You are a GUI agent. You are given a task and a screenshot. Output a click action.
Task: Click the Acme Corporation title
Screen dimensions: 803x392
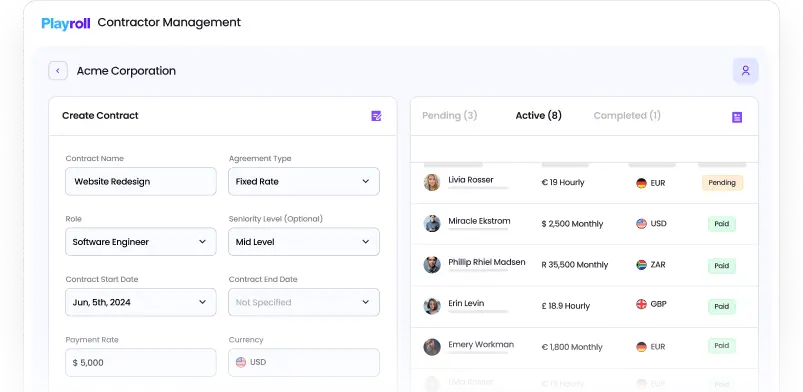point(126,71)
